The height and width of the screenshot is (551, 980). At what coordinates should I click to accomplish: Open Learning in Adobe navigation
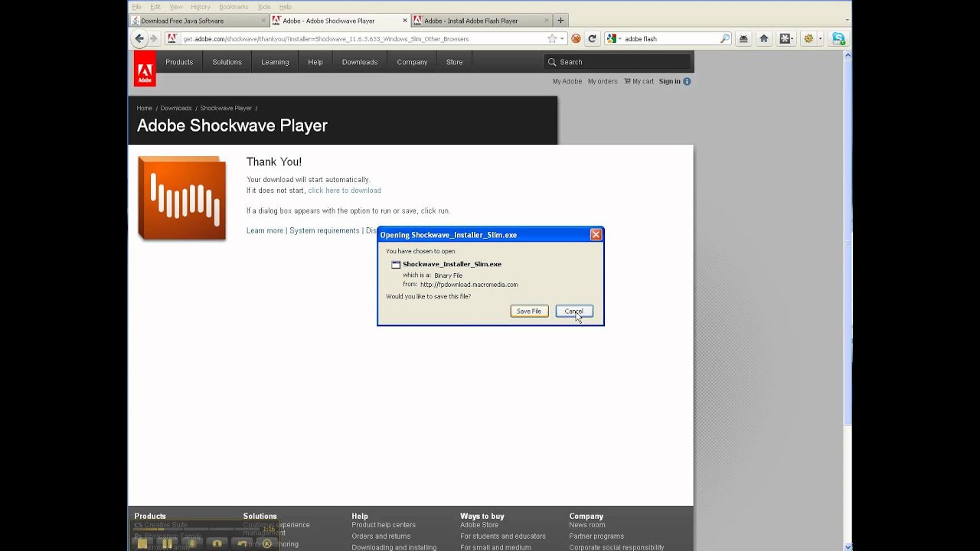pos(275,62)
